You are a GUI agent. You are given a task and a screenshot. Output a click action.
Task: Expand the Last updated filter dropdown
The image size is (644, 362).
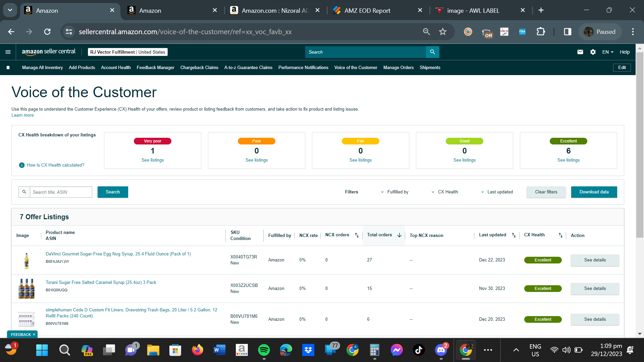pos(497,192)
